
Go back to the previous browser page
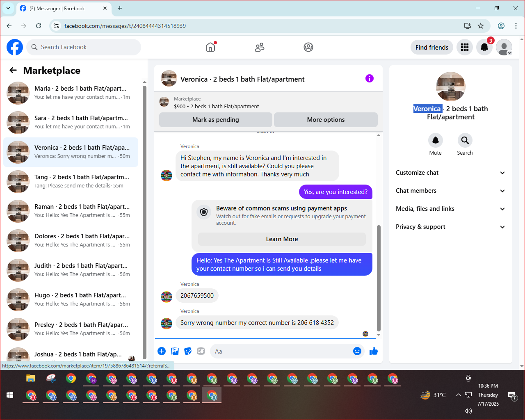(x=9, y=26)
